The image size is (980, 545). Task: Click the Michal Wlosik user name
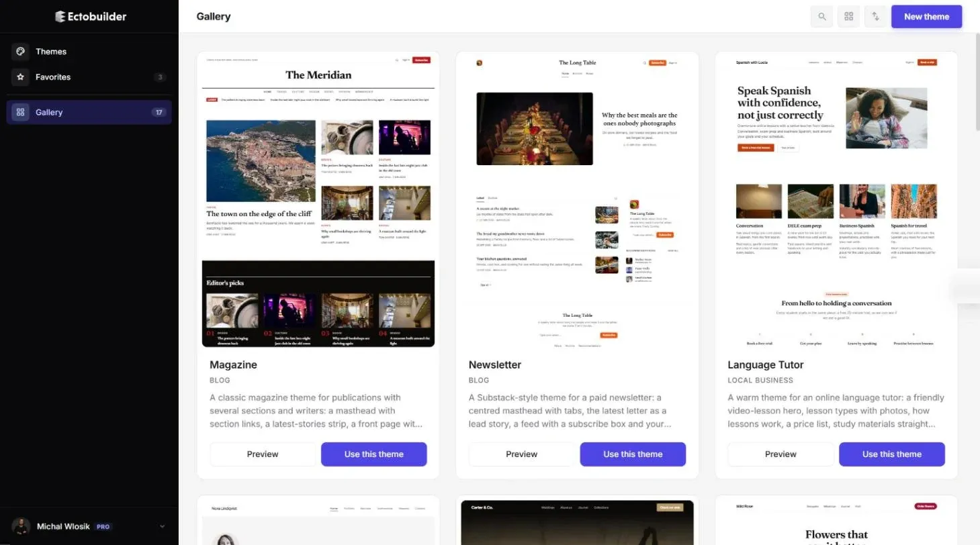click(63, 527)
